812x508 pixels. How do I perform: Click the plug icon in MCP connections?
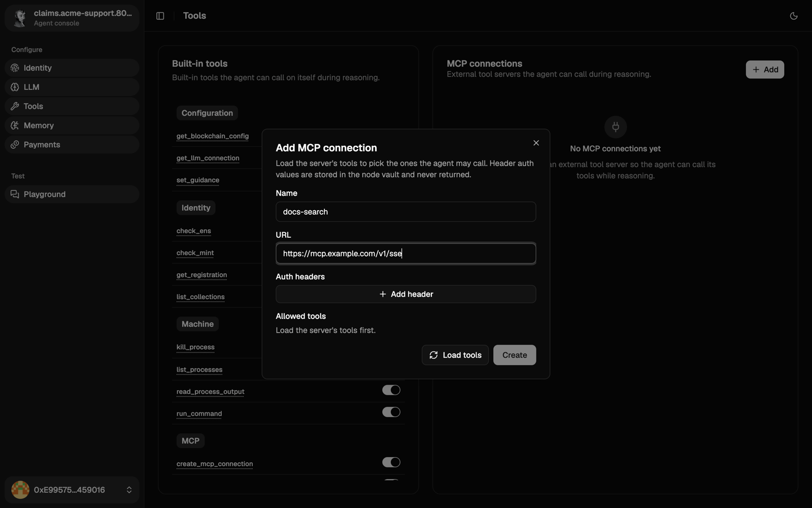(x=616, y=127)
